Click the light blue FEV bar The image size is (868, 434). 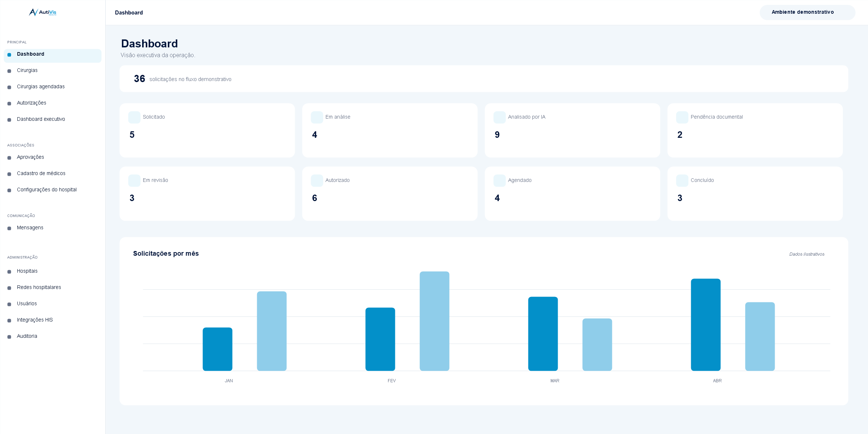434,321
